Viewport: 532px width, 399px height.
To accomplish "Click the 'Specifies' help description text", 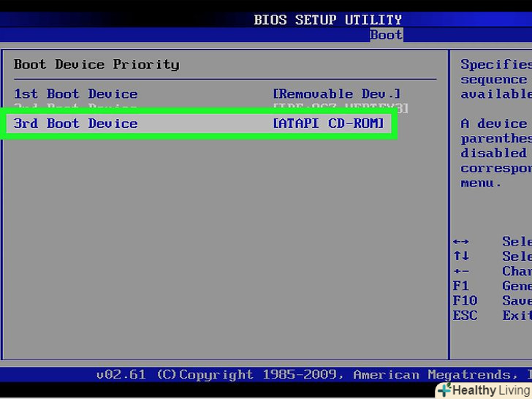I will pyautogui.click(x=494, y=64).
